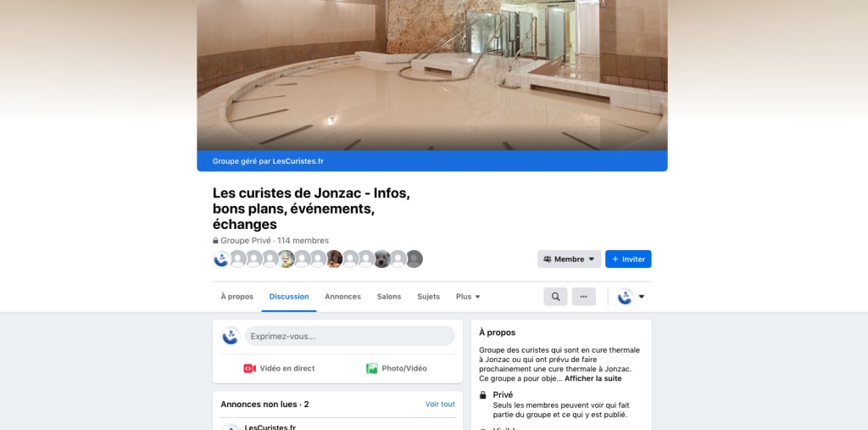
Task: Click the last dark grey member avatar
Action: coord(414,259)
